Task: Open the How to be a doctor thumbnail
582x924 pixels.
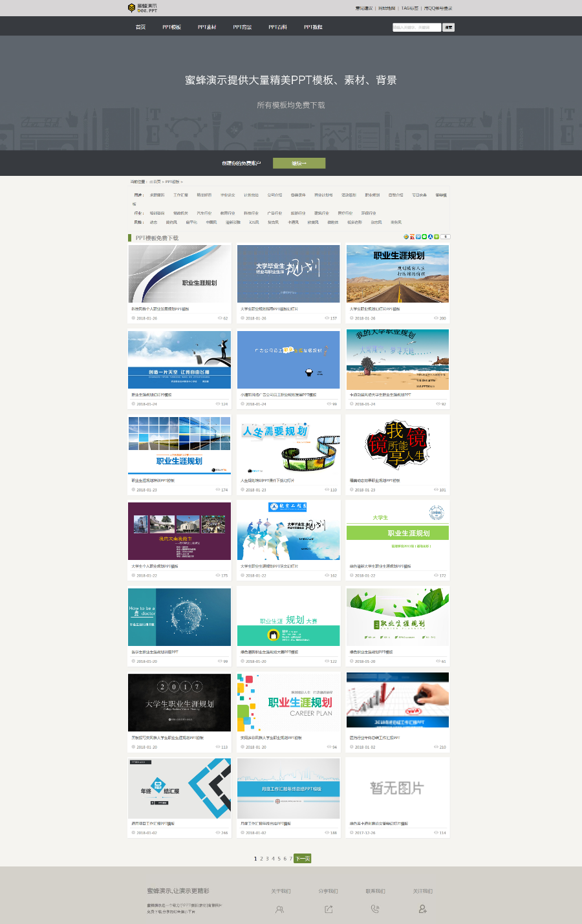Action: tap(180, 617)
